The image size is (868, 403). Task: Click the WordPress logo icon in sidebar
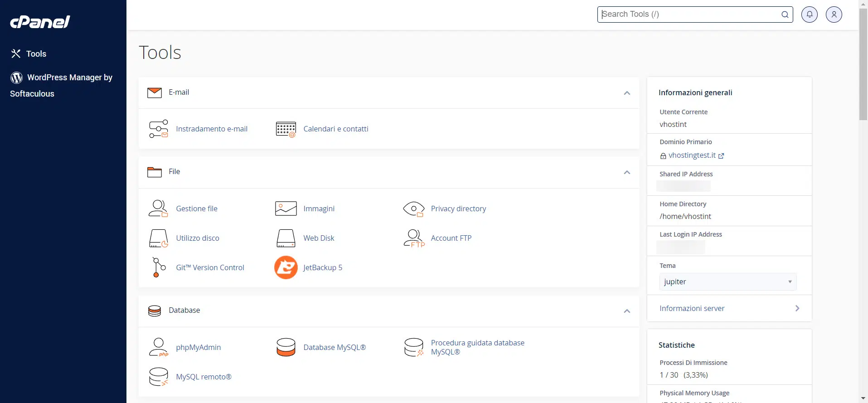click(17, 78)
